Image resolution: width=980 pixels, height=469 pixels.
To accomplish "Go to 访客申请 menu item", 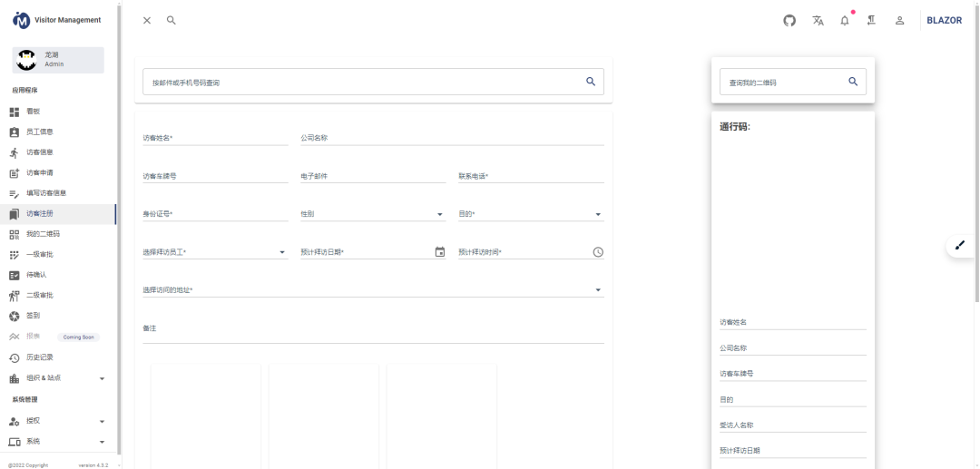I will [58, 173].
